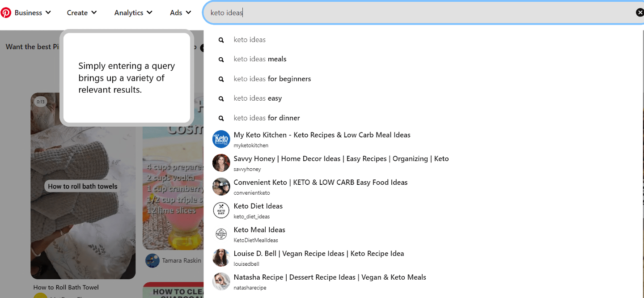This screenshot has width=644, height=298.
Task: Open Louise D. Bell profile result
Action: [424, 258]
